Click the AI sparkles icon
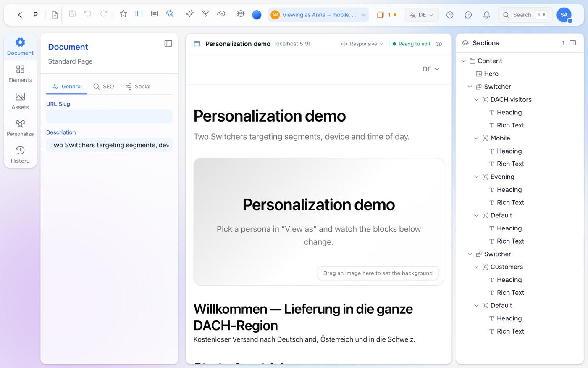This screenshot has width=588, height=368. click(190, 14)
